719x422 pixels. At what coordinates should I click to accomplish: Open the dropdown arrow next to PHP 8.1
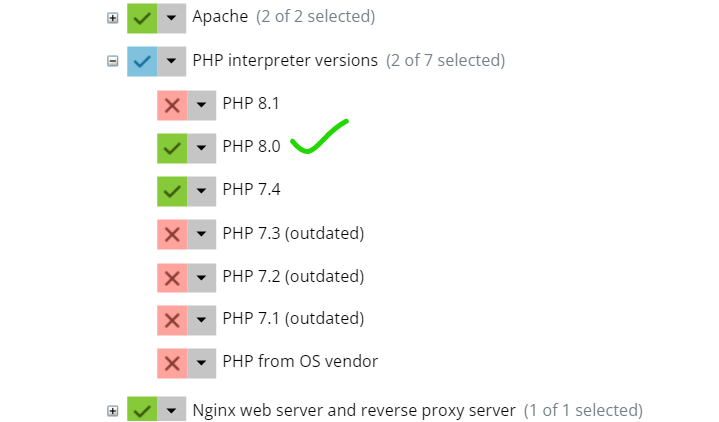click(x=202, y=104)
